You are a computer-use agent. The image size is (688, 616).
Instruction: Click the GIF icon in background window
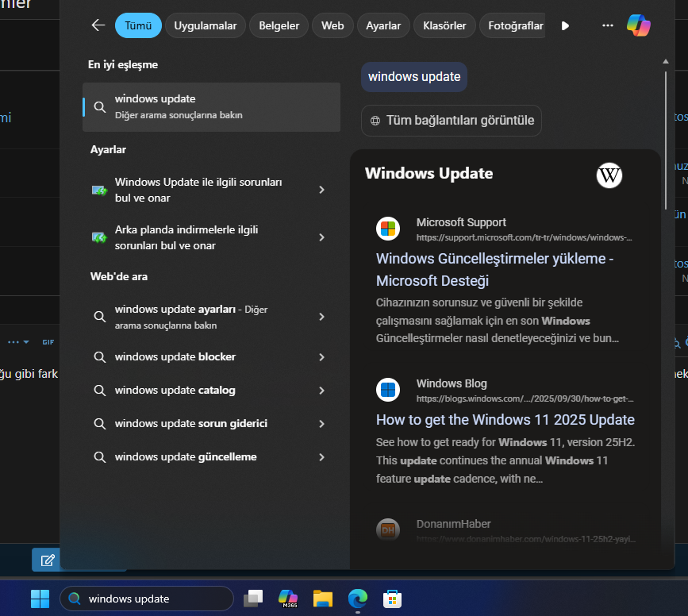pos(48,342)
